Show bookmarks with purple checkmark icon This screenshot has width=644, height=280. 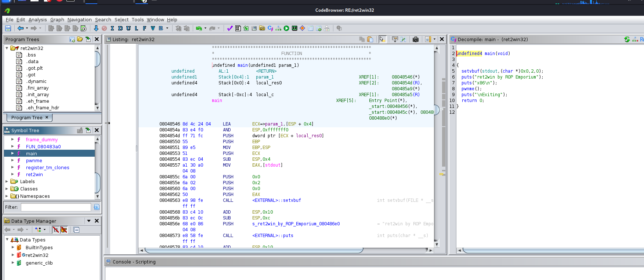point(230,28)
